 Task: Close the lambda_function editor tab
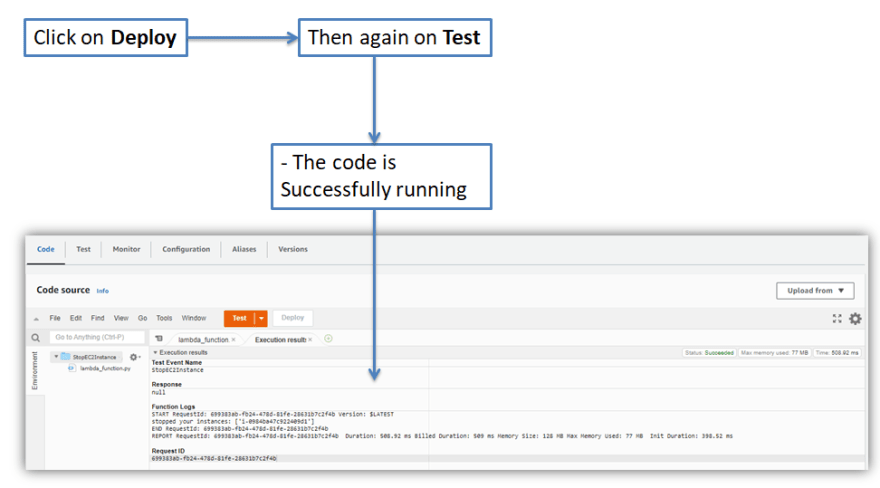click(233, 339)
